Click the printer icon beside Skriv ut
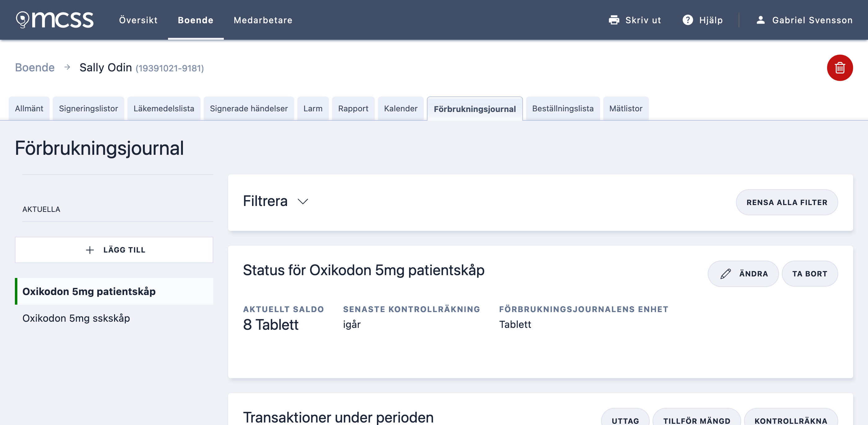Viewport: 868px width, 425px height. (x=614, y=20)
